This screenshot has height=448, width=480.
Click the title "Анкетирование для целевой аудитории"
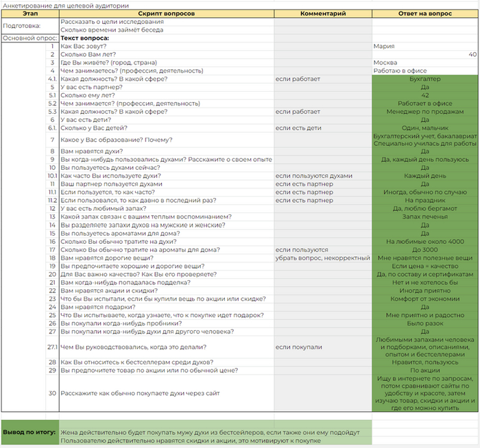[65, 5]
